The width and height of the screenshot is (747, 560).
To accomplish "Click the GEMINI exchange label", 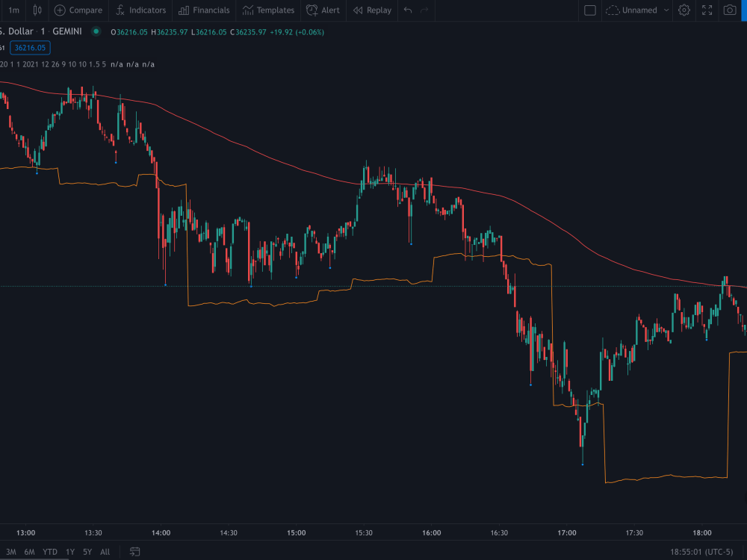I will (x=66, y=31).
